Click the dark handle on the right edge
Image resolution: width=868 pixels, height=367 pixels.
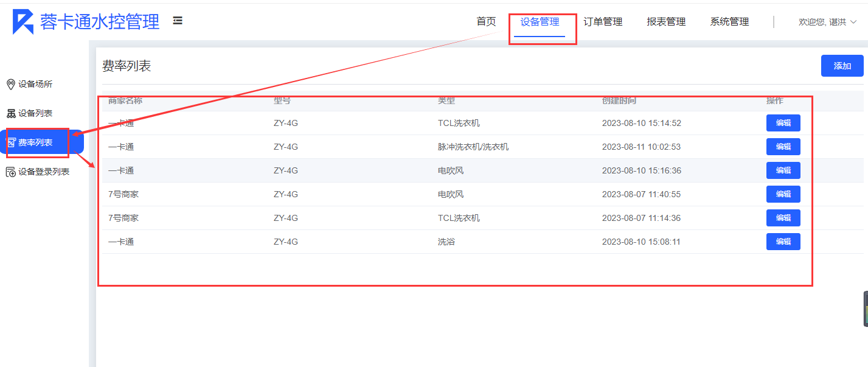click(x=866, y=309)
